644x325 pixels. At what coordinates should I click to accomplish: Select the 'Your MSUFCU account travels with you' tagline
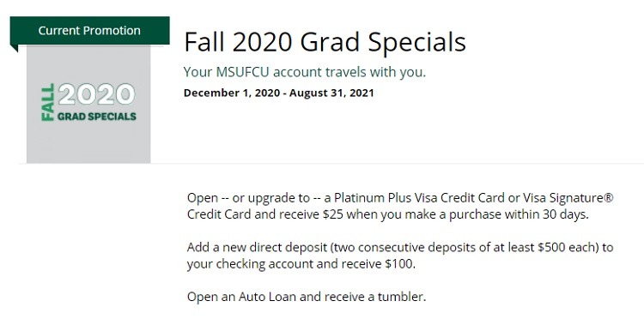[x=304, y=72]
